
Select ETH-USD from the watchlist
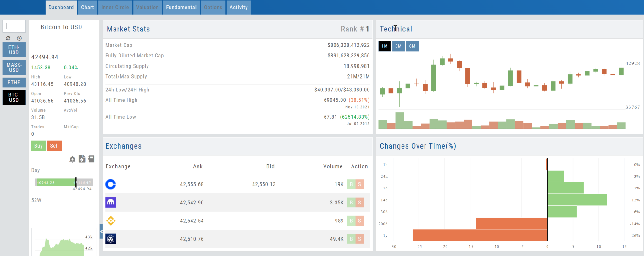click(14, 50)
